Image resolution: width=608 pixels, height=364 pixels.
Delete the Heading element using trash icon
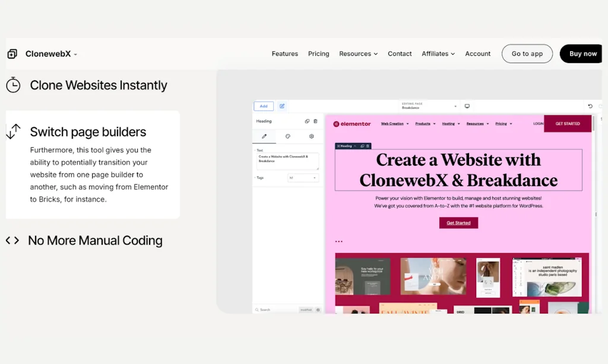tap(315, 121)
